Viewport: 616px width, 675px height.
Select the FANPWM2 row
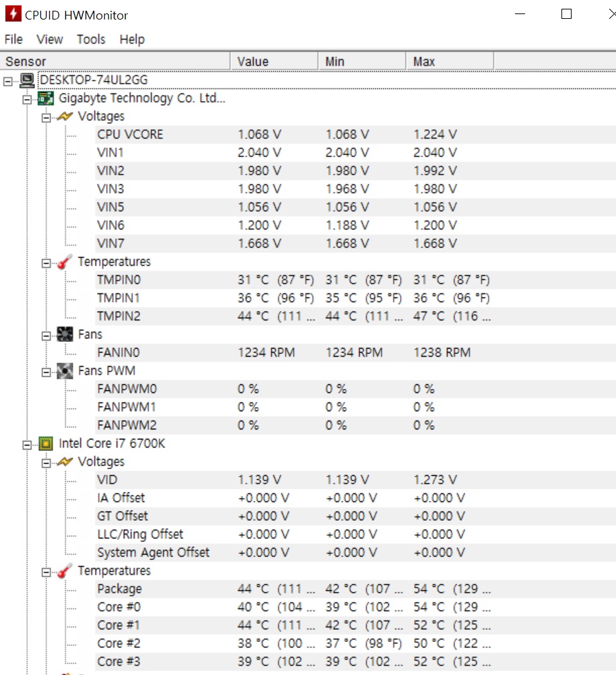click(x=355, y=425)
